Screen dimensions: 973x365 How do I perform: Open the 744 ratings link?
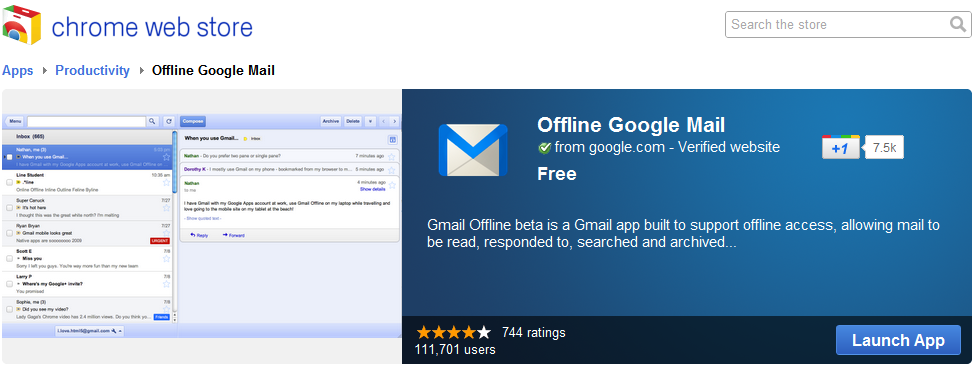click(x=534, y=333)
